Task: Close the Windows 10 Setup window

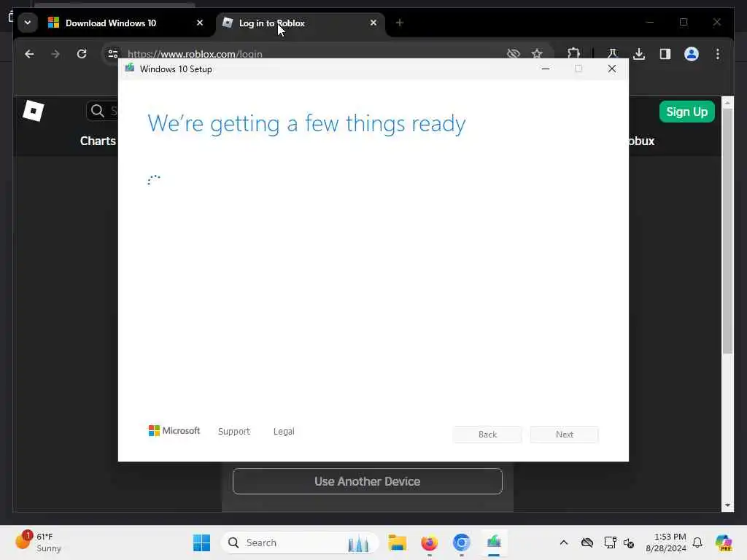Action: click(612, 69)
